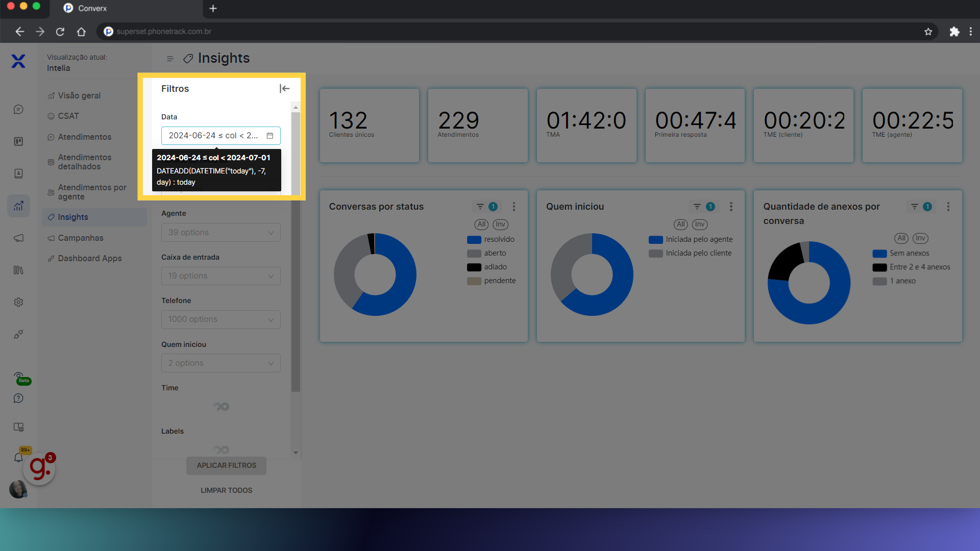Click the notifications bell icon

[x=18, y=458]
